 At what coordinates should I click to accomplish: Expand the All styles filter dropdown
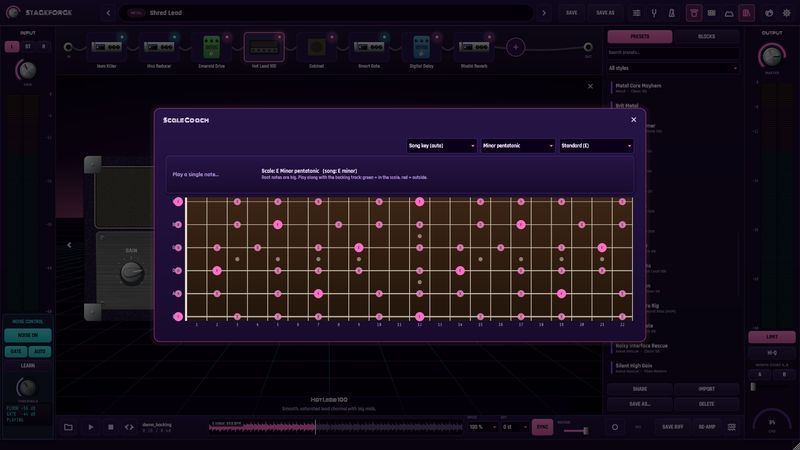tap(673, 68)
